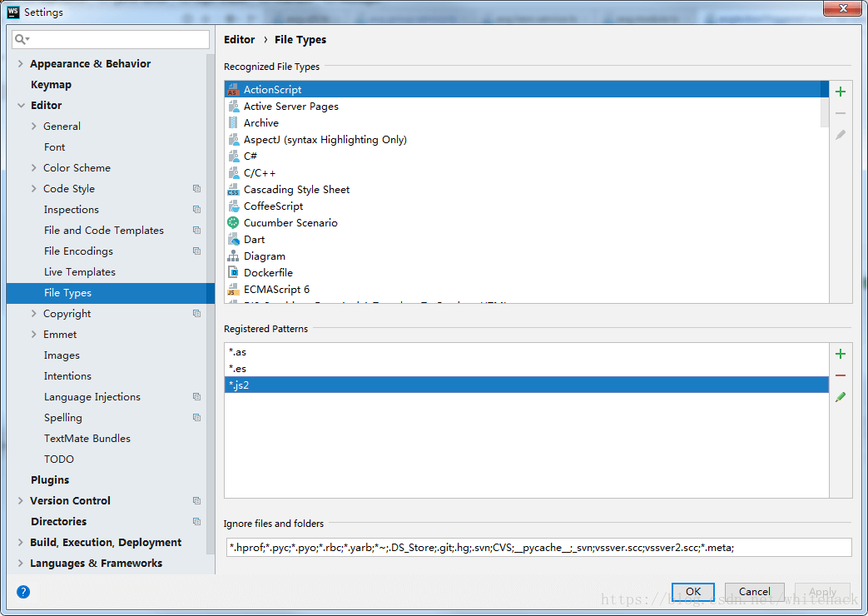Screen dimensions: 868x616
Task: Expand the Appearance & Behavior section
Action: [21, 64]
